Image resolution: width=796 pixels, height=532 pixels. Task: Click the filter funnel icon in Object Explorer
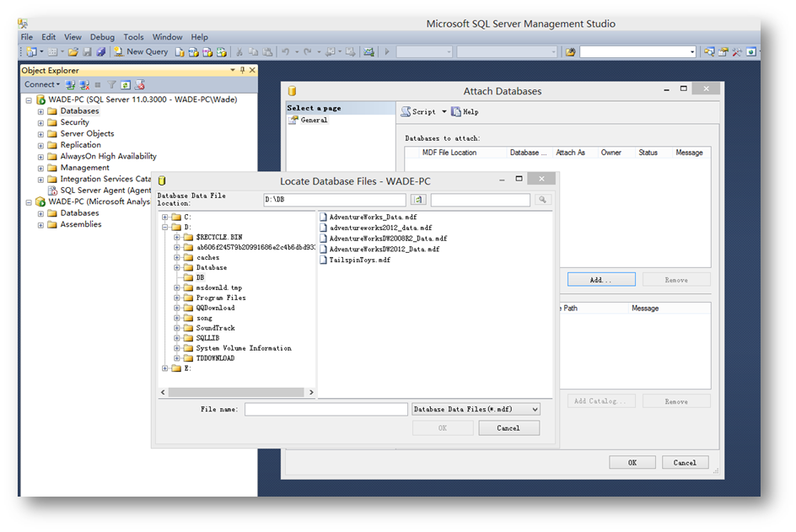pos(111,85)
